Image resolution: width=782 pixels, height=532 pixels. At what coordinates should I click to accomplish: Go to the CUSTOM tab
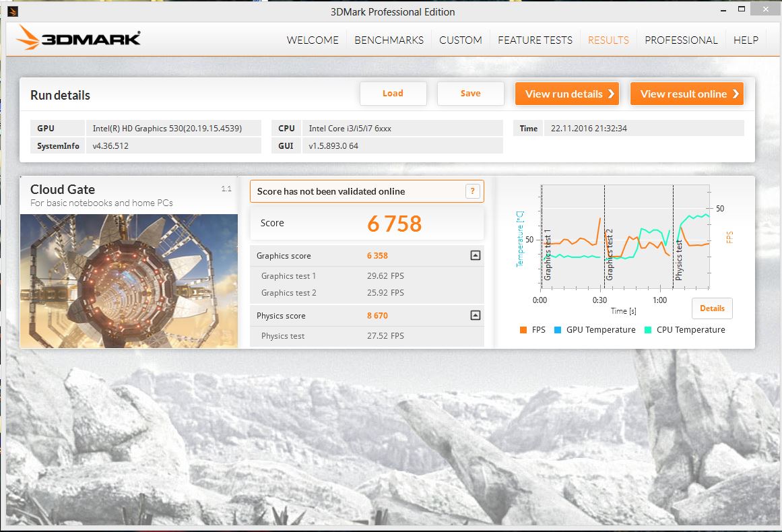(x=460, y=40)
